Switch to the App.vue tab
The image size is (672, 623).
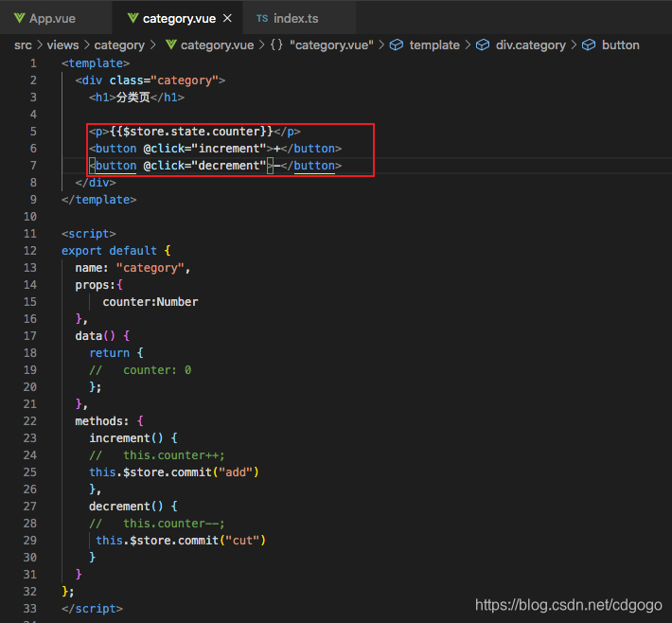coord(56,18)
